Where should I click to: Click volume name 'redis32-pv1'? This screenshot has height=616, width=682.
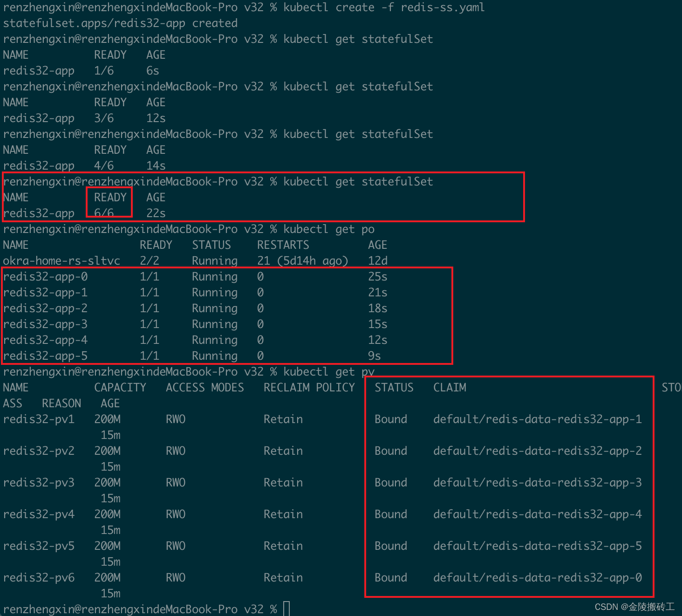pos(39,419)
